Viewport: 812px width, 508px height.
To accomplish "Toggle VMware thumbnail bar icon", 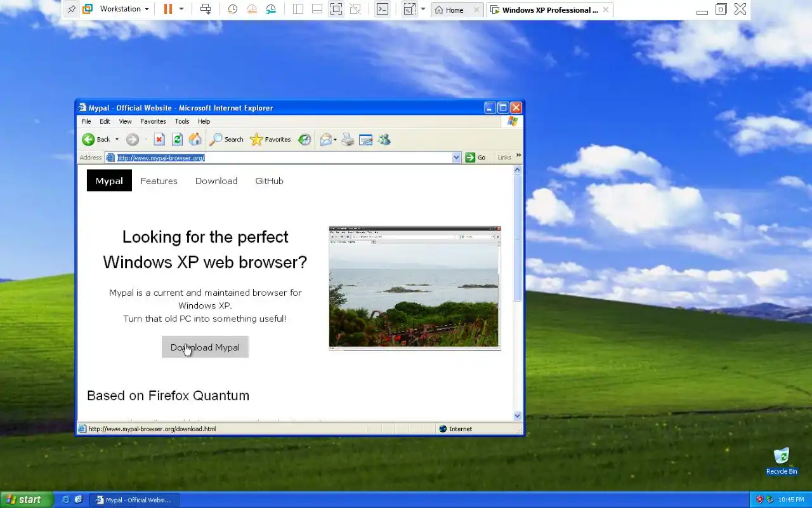I will coord(317,9).
